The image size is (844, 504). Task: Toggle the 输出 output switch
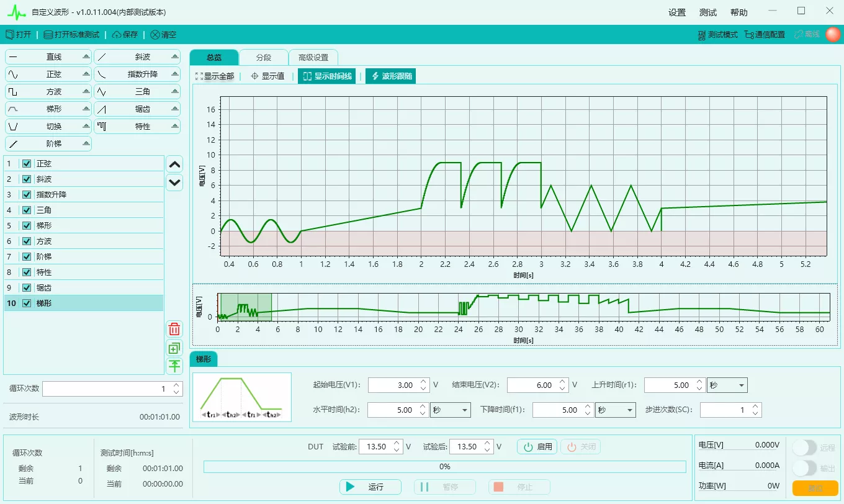pos(804,468)
